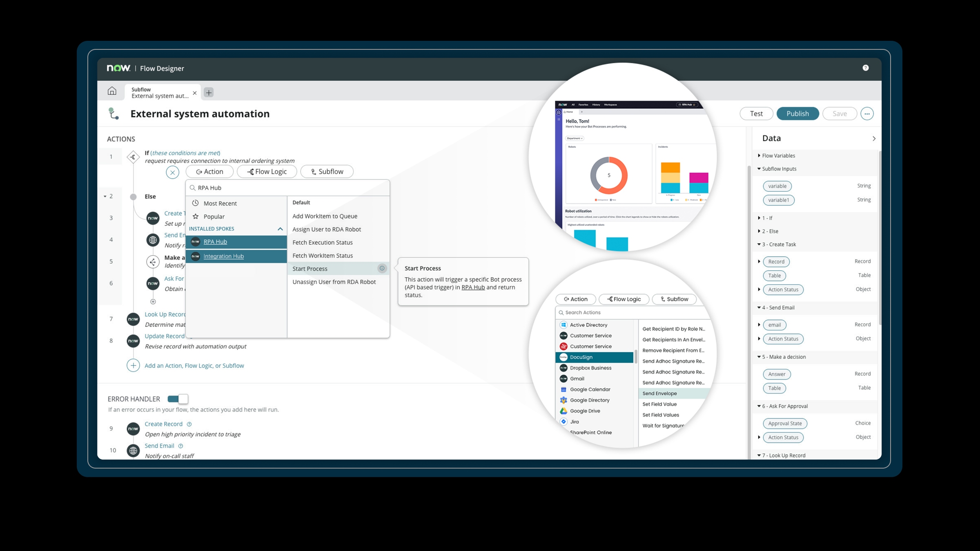The image size is (980, 551).
Task: Click the RPA Hub spoke icon
Action: [x=195, y=242]
